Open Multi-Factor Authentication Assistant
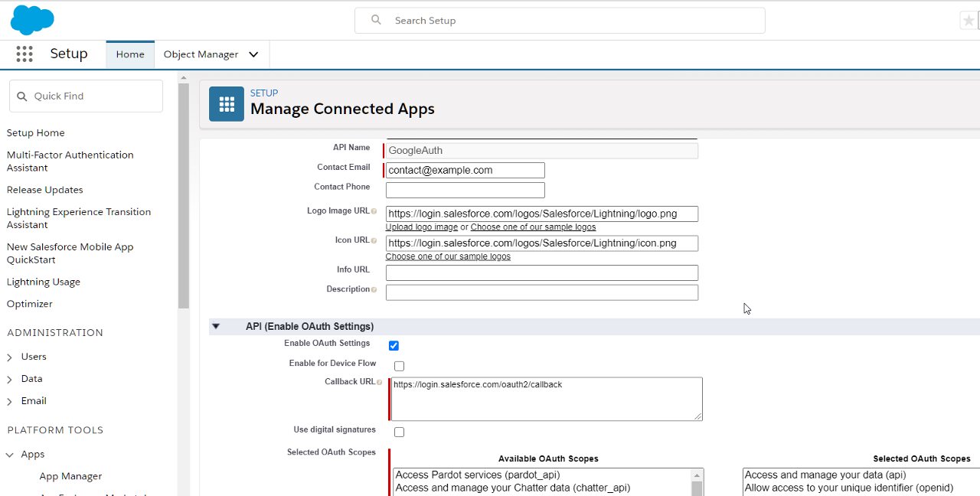This screenshot has width=980, height=496. 70,161
